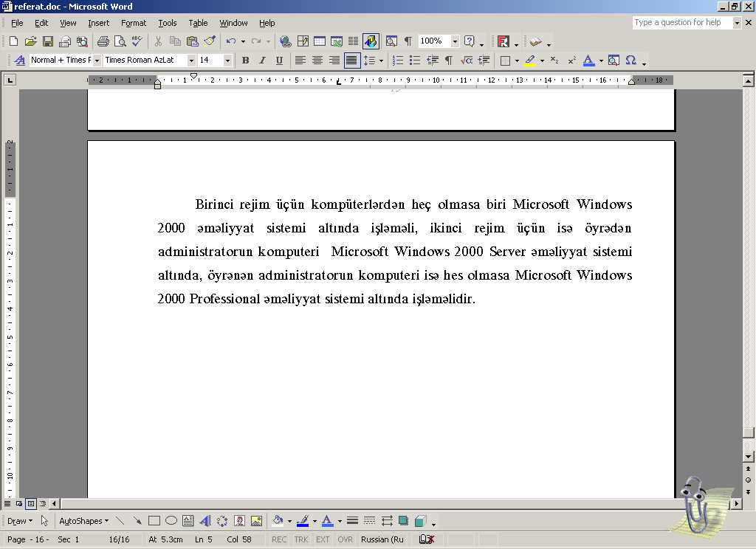Expand the Borders dropdown arrow
Screen dimensions: 756x549
coord(517,61)
